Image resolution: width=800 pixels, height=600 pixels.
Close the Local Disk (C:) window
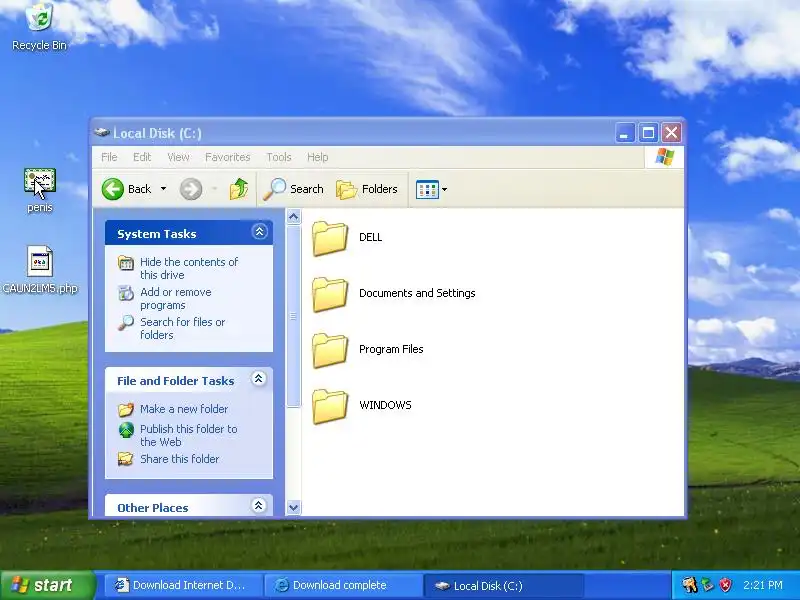(x=671, y=133)
